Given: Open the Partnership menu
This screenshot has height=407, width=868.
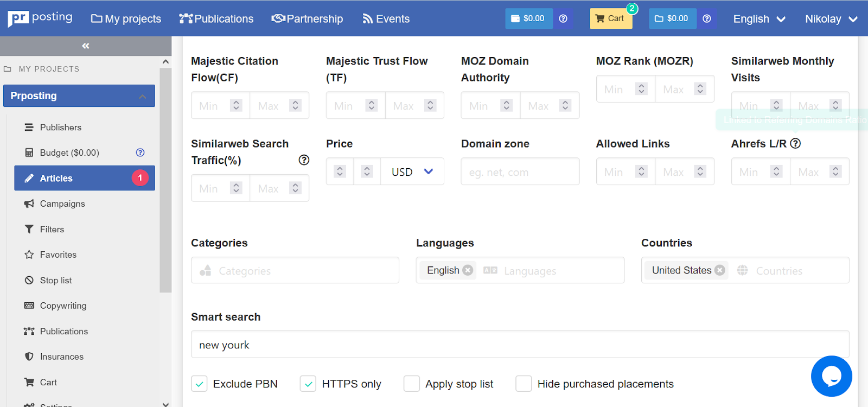Looking at the screenshot, I should pos(307,19).
